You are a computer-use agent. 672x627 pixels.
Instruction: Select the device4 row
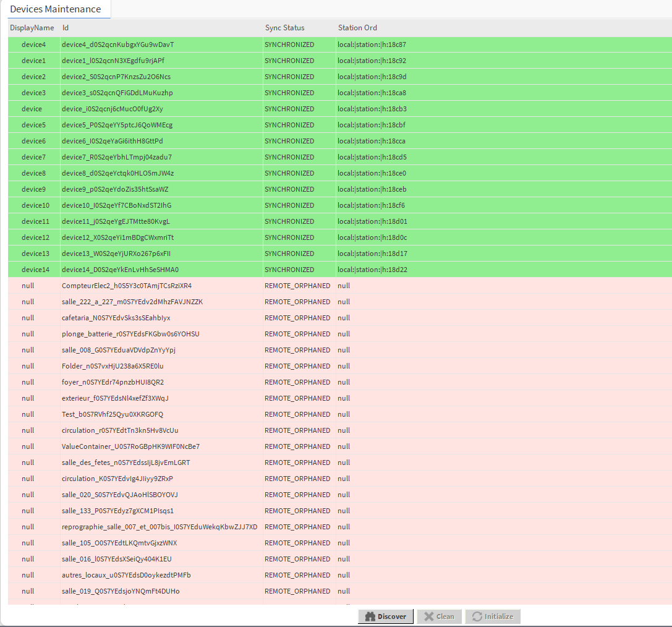(33, 45)
